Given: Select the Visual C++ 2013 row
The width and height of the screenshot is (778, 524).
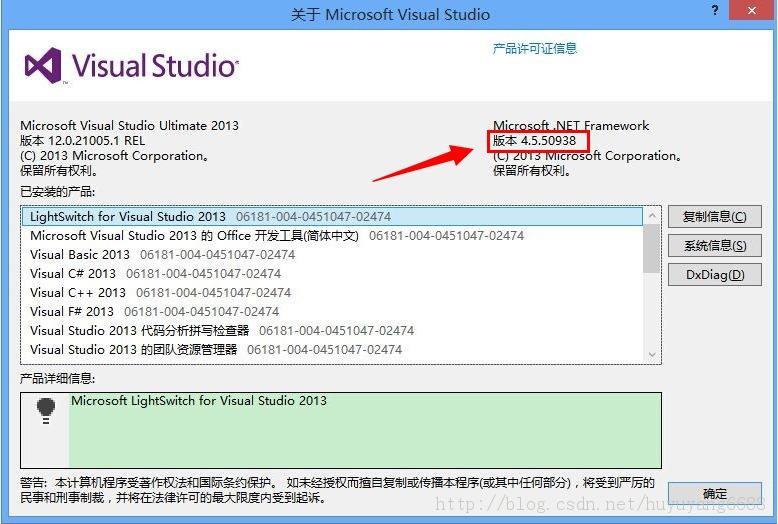Looking at the screenshot, I should click(x=332, y=293).
